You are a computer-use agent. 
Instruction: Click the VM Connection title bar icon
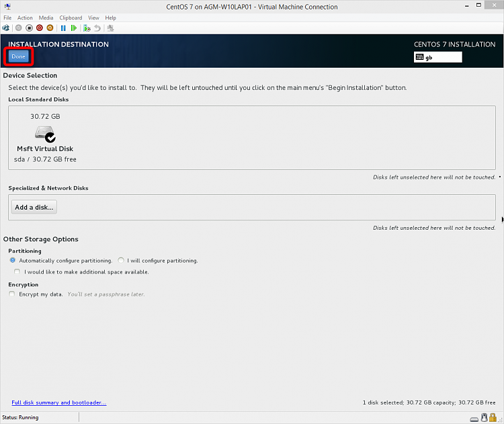[7, 7]
